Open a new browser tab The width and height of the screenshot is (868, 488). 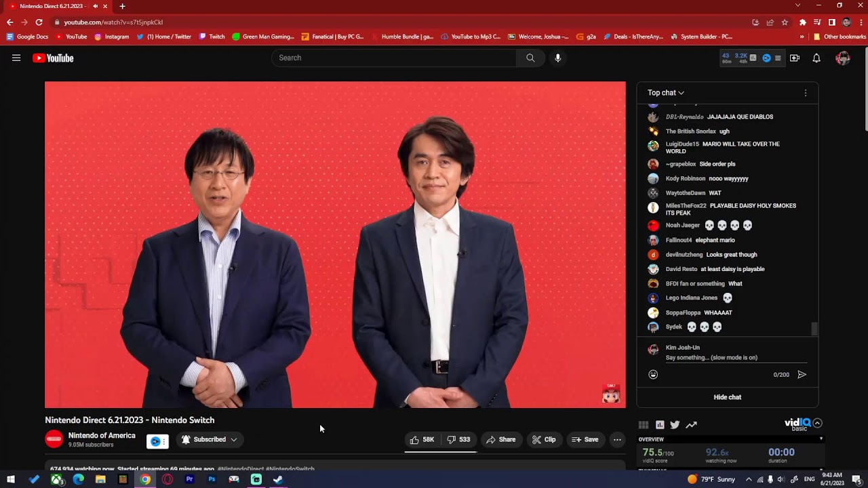(x=122, y=6)
